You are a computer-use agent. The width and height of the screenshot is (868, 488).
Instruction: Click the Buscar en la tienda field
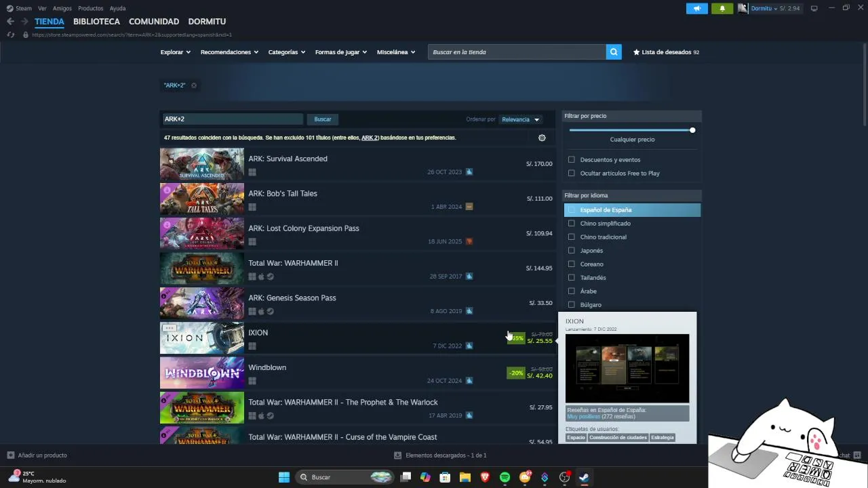click(x=517, y=52)
